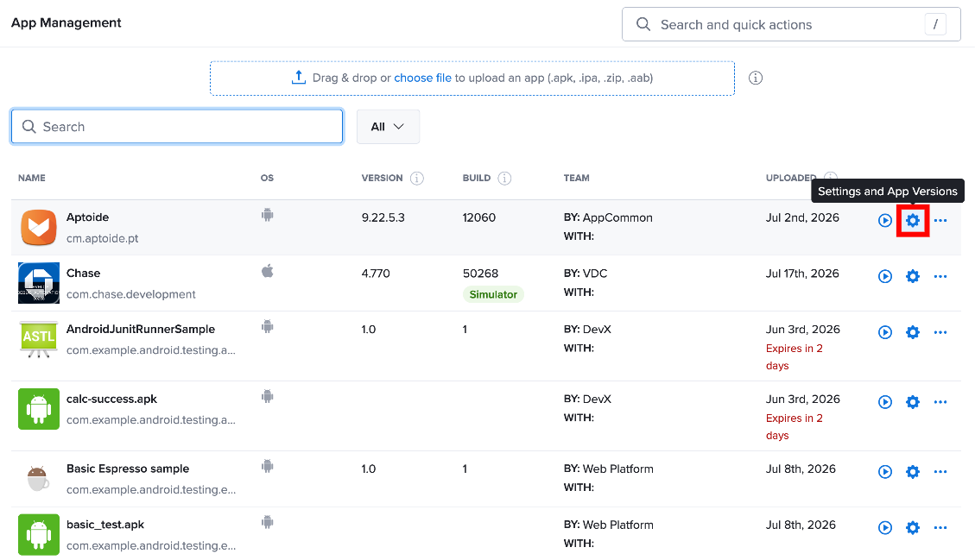Click the Uploaded column header
The width and height of the screenshot is (975, 560).
tap(791, 179)
